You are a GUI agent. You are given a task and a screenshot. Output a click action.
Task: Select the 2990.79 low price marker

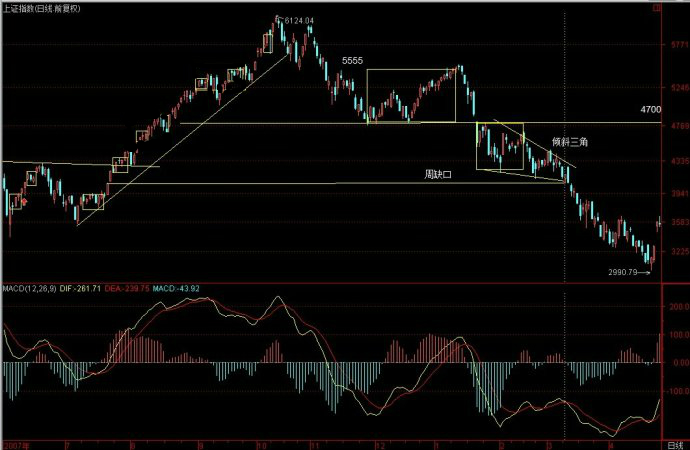tap(623, 271)
